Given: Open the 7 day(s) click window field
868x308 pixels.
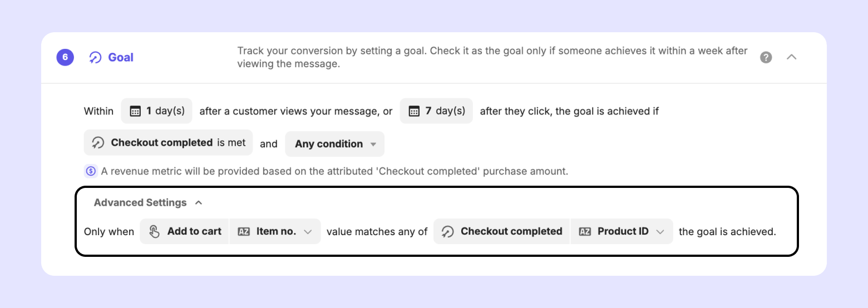Looking at the screenshot, I should (x=436, y=111).
